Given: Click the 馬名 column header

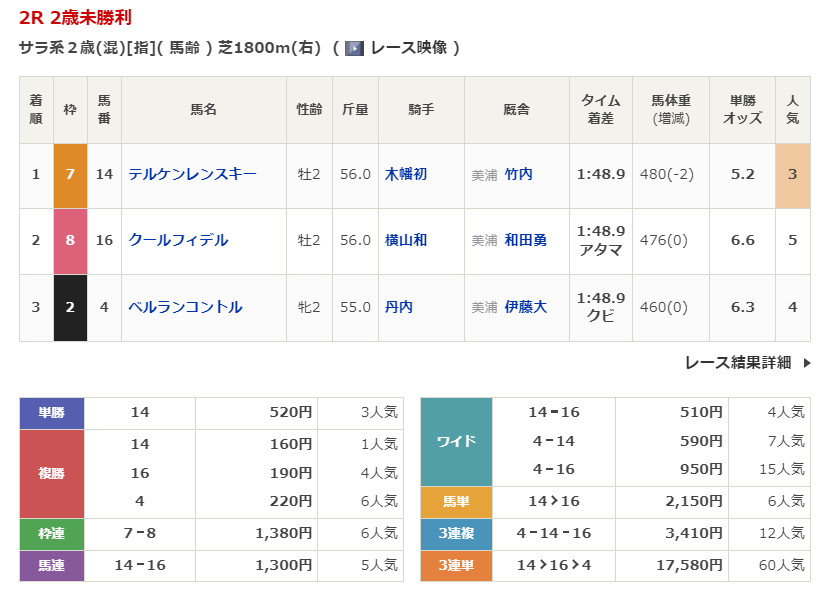Looking at the screenshot, I should tap(203, 109).
